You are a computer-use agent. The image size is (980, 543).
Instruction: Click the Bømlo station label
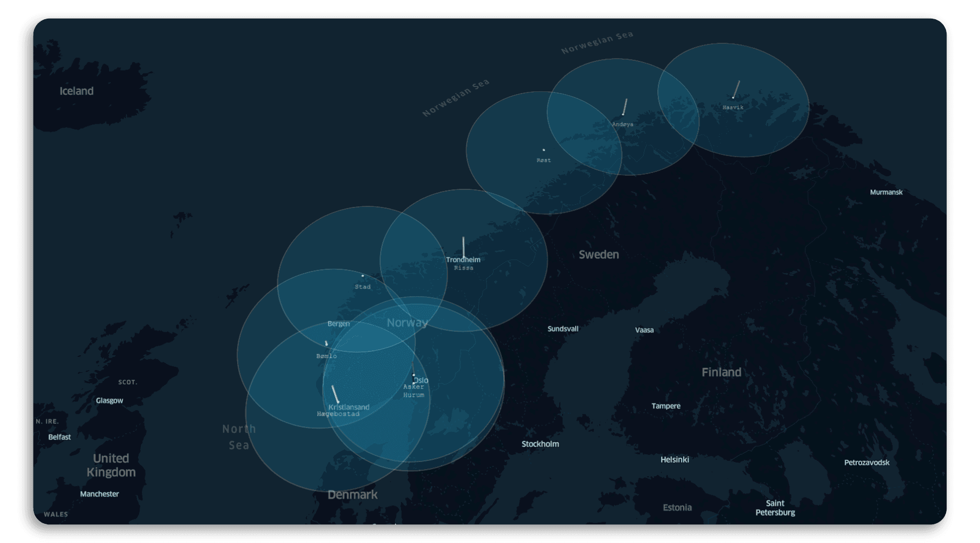(326, 356)
